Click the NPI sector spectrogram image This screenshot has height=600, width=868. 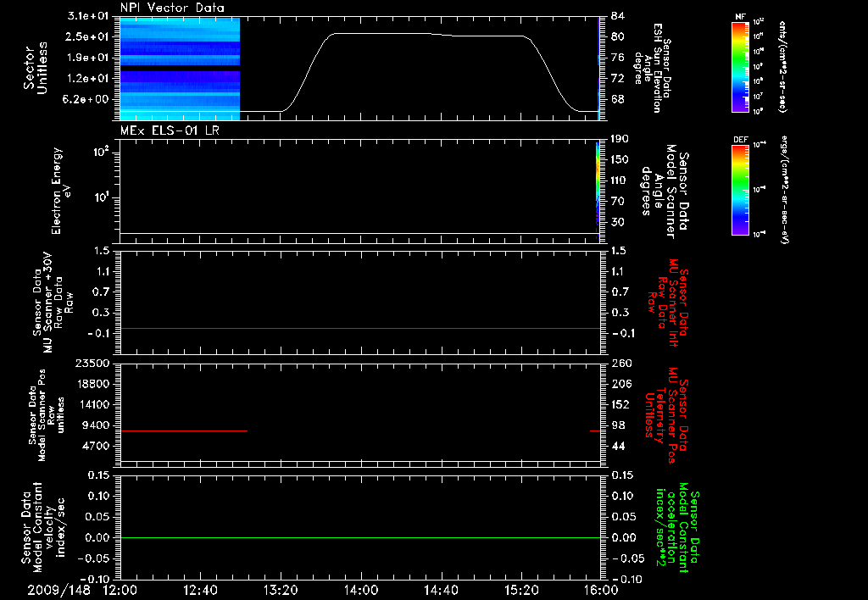[180, 69]
